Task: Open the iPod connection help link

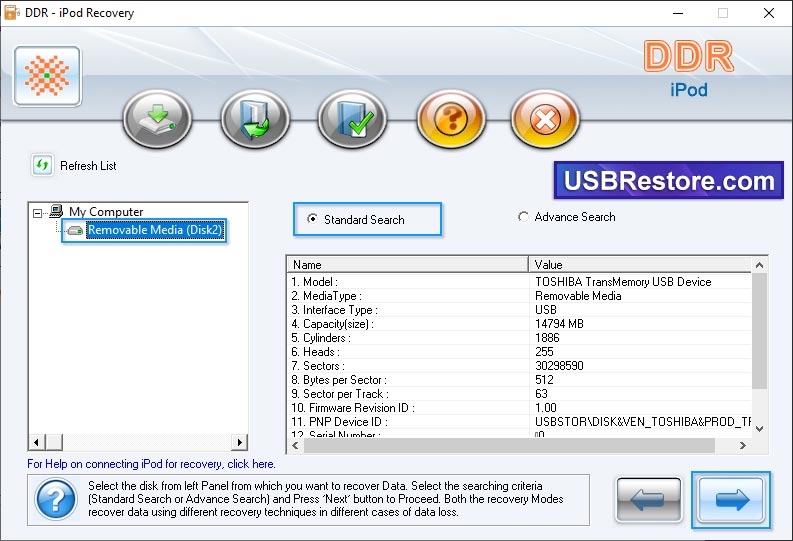Action: (151, 464)
